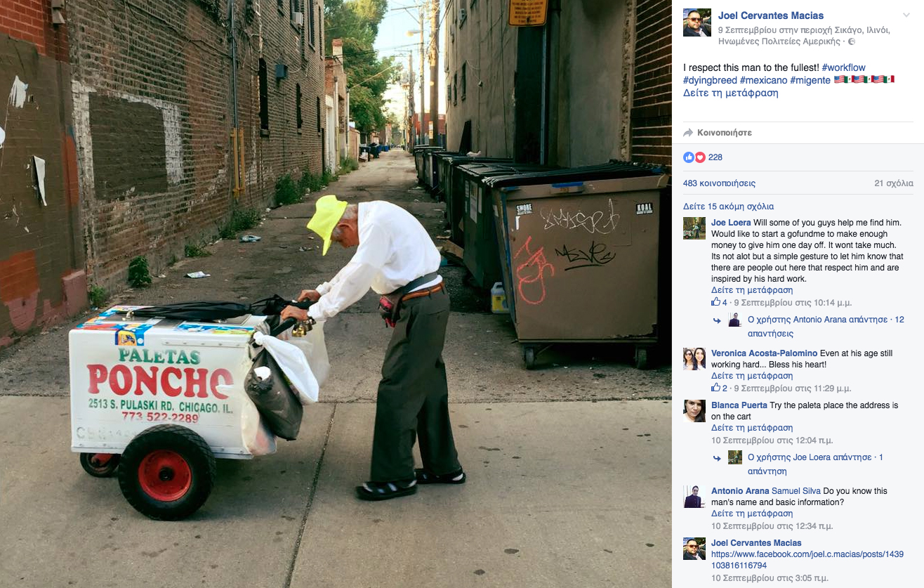Viewport: 924px width, 588px height.
Task: Open the 483 shares list
Action: click(x=720, y=183)
